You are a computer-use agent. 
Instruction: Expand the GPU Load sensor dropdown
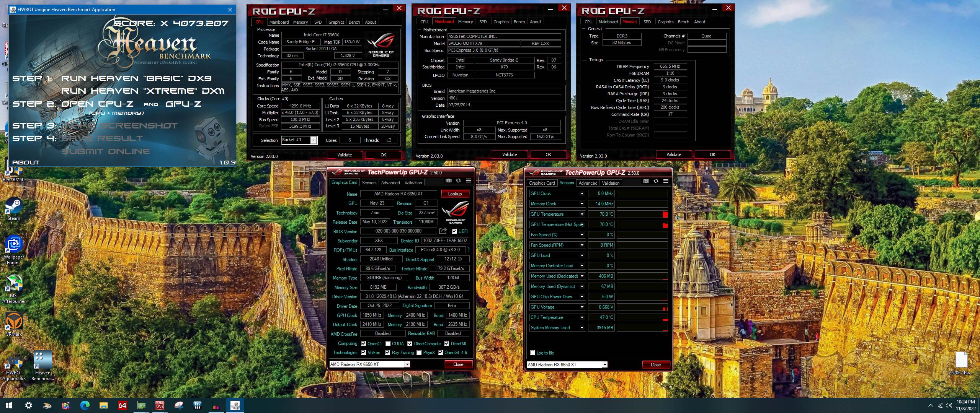(x=582, y=255)
